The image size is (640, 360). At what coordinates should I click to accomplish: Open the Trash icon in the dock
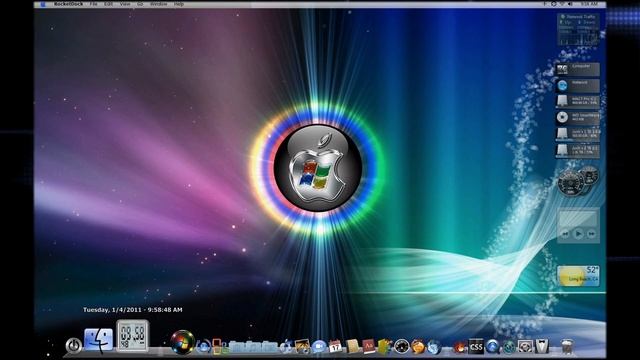567,347
